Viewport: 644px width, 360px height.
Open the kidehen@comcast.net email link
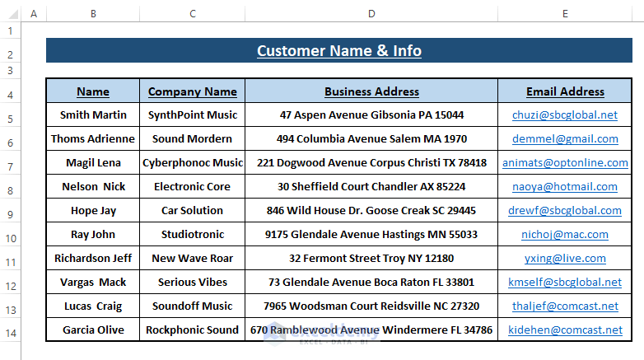pos(565,330)
